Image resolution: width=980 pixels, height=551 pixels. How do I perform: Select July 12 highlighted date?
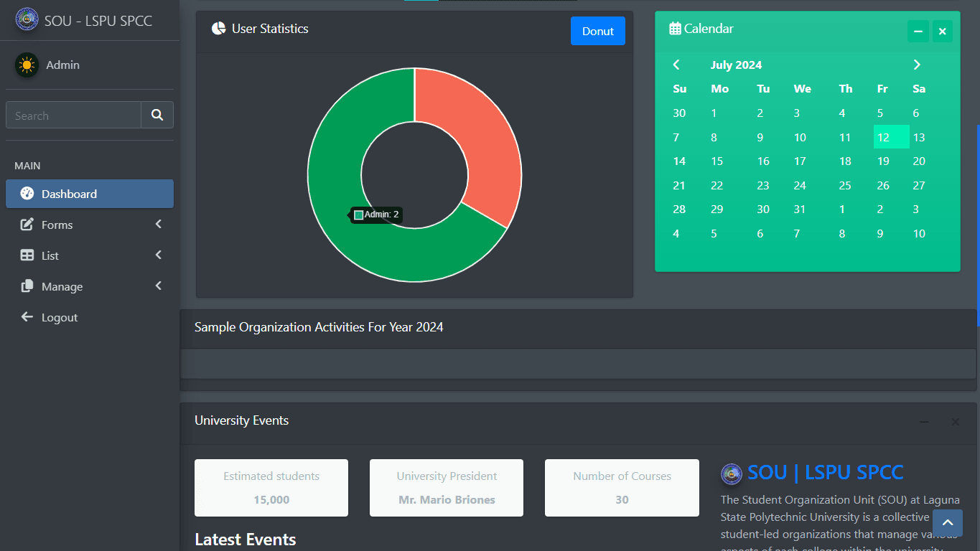[x=891, y=137]
